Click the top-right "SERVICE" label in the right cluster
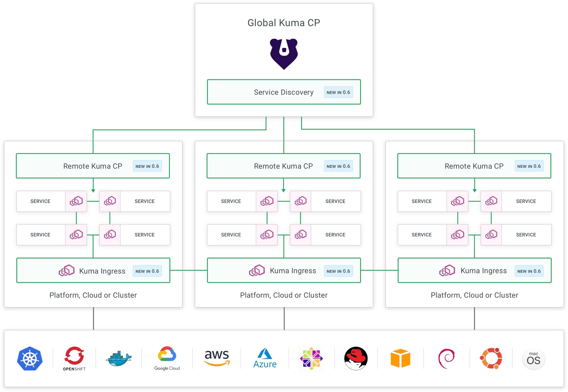568x392 pixels. [526, 201]
